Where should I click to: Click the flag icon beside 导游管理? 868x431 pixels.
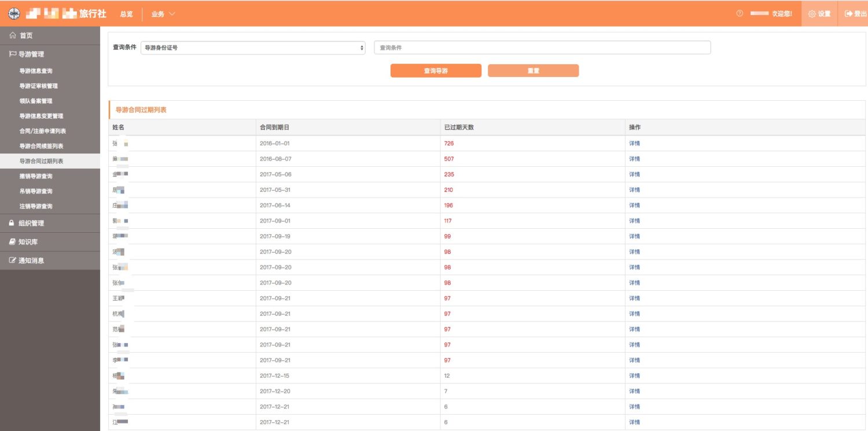coord(13,54)
